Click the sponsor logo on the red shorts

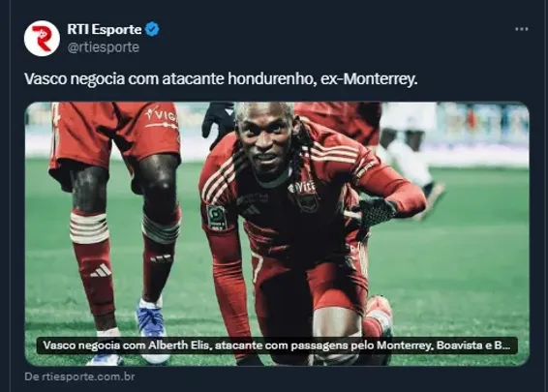(161, 116)
